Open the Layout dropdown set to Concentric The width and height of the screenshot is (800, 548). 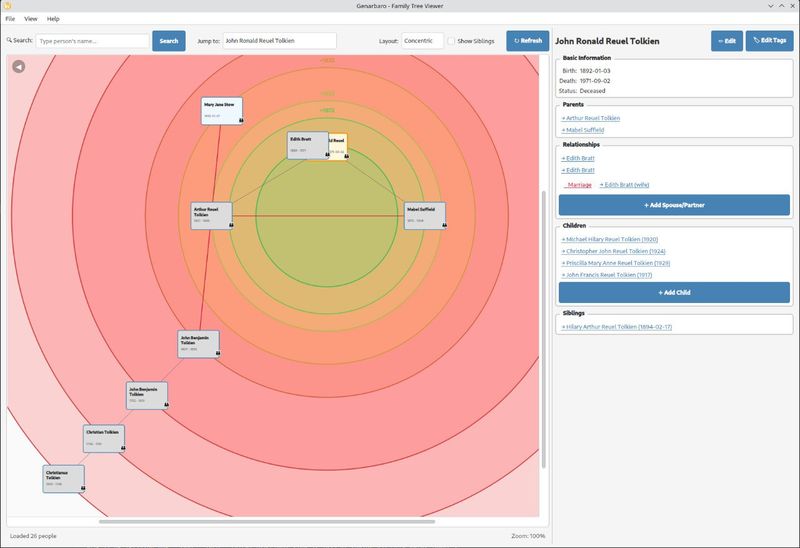pos(422,41)
